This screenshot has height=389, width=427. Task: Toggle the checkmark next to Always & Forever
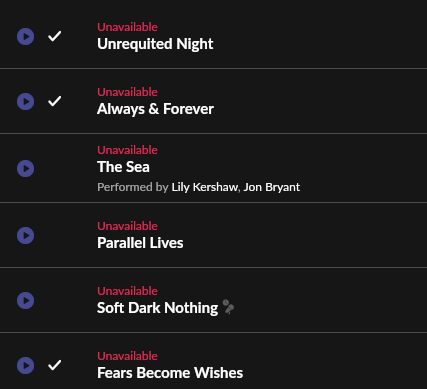pos(54,101)
